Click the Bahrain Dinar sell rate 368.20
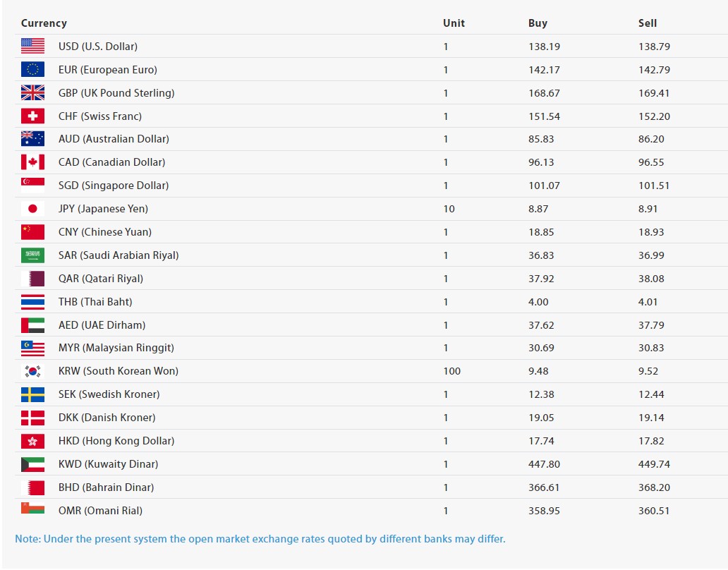The height and width of the screenshot is (570, 728). coord(654,487)
